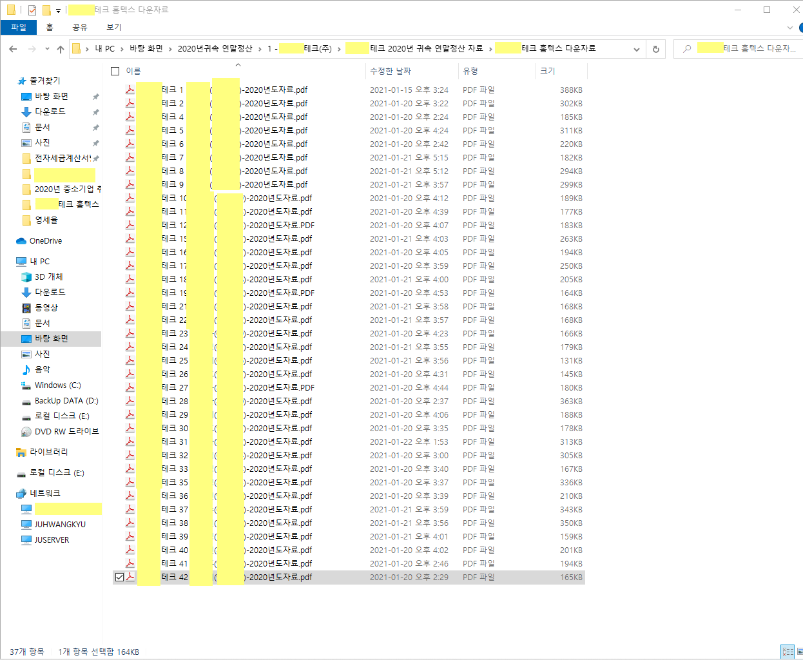Open DVD RW 드라이브

pyautogui.click(x=66, y=431)
